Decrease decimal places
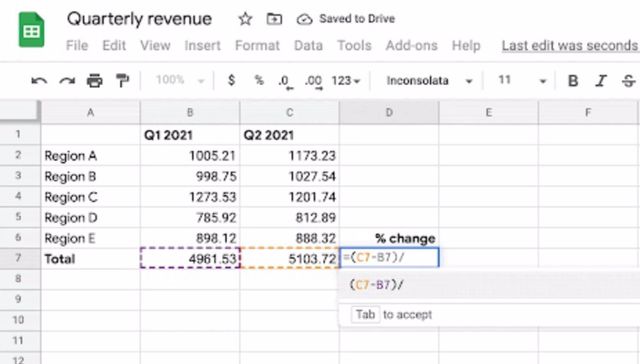The image size is (640, 364). point(286,82)
